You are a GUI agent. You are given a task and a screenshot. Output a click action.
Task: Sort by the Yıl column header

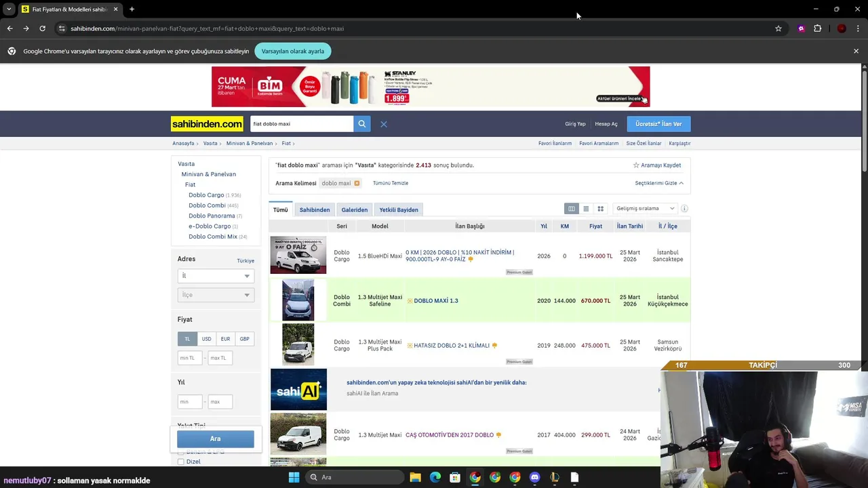(544, 226)
